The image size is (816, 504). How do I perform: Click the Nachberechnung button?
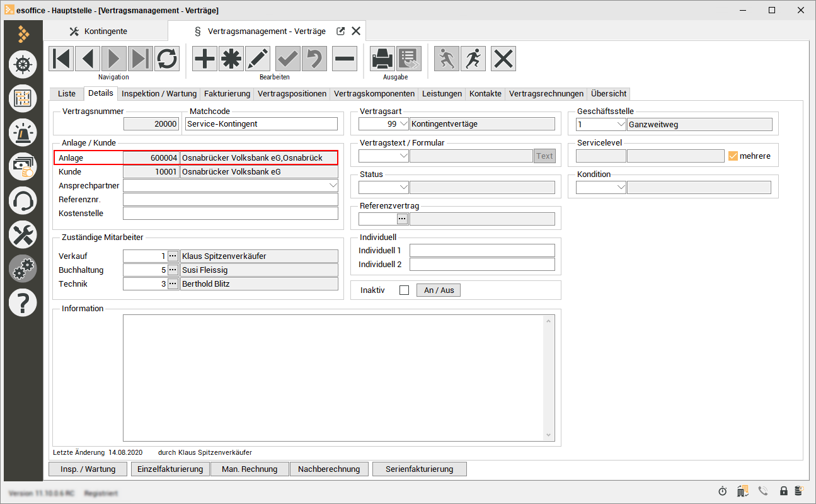[329, 469]
